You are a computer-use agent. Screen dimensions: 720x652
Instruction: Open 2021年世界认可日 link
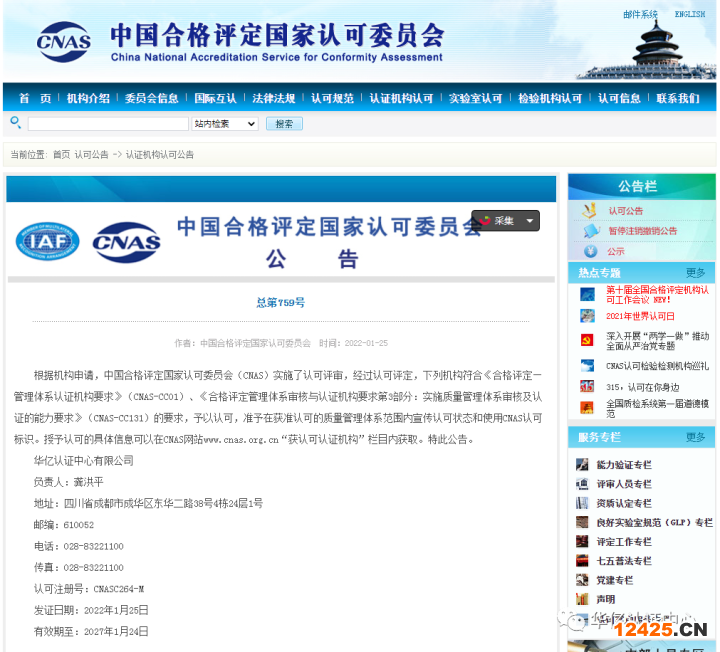640,316
